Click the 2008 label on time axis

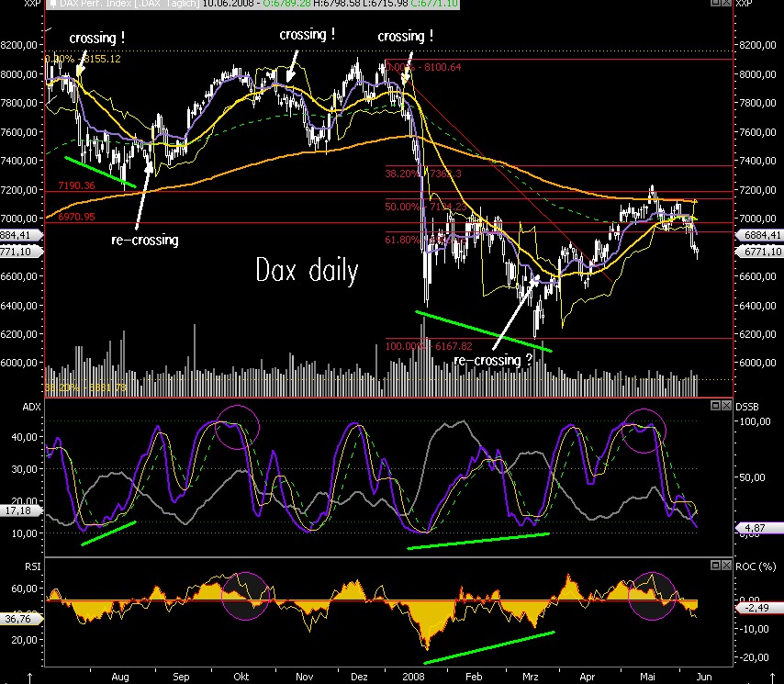pos(413,677)
